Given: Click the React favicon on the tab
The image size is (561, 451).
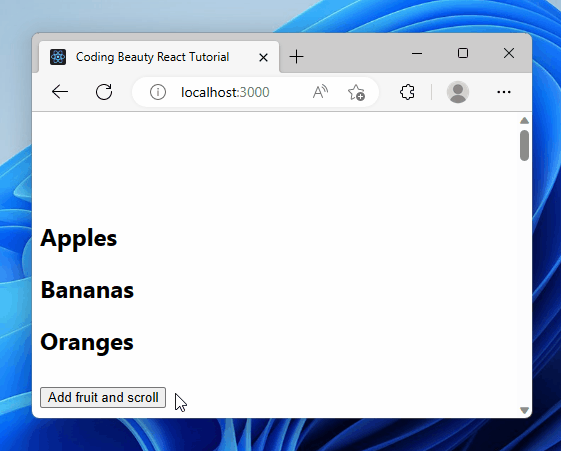Looking at the screenshot, I should pos(58,57).
